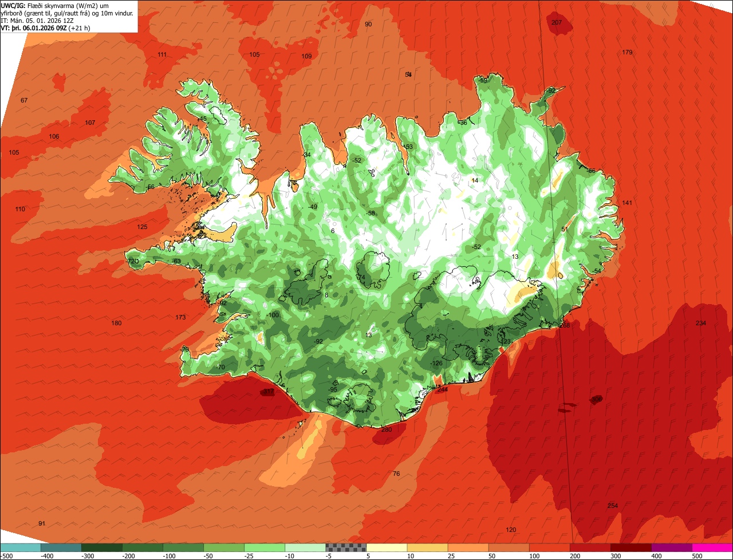This screenshot has height=560, width=733.
Task: Click the checkered -5 to 5 legend swatch
Action: (346, 547)
